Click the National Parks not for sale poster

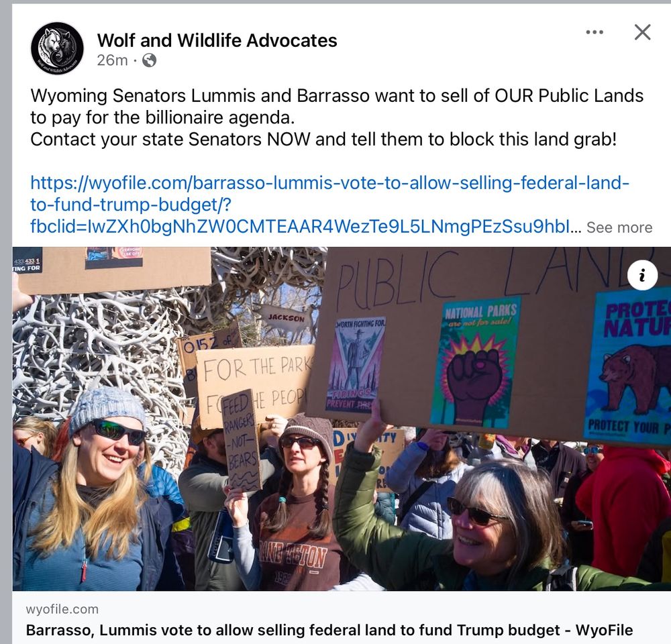[476, 363]
